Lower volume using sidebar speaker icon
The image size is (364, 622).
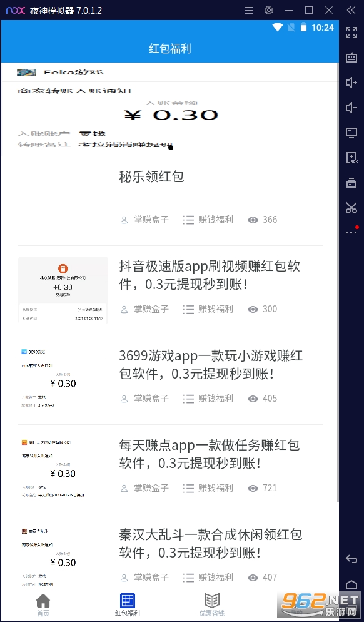click(351, 108)
